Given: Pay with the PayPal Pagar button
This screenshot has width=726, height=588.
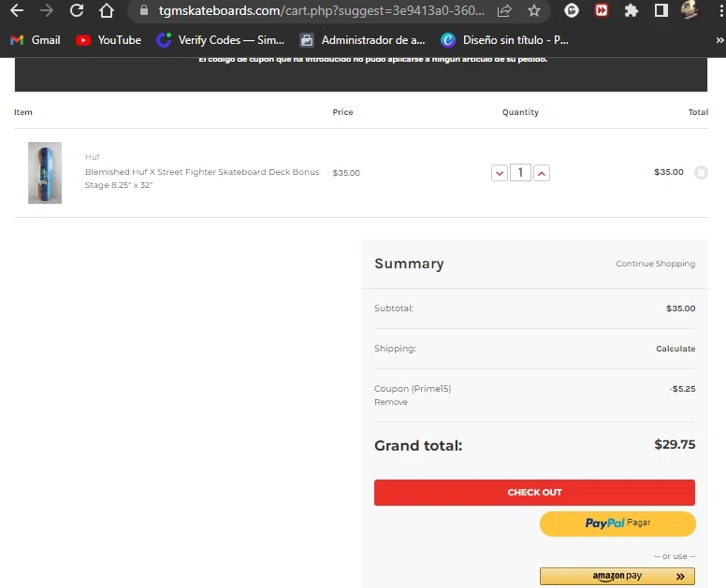Looking at the screenshot, I should [617, 523].
